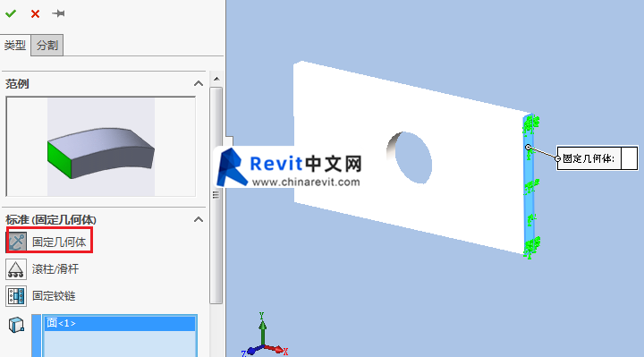The width and height of the screenshot is (644, 357).
Task: Switch to the 类型 tab
Action: [x=15, y=46]
